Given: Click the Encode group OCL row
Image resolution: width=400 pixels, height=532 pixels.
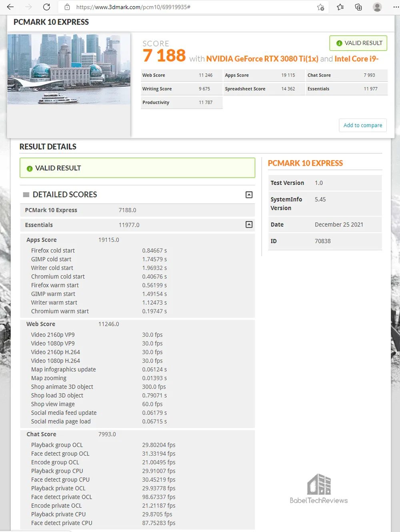Looking at the screenshot, I should [x=138, y=462].
